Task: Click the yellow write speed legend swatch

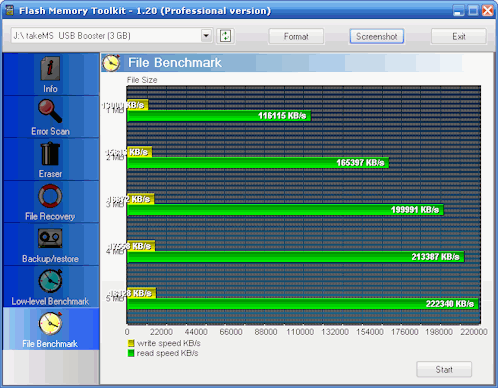Action: [131, 343]
